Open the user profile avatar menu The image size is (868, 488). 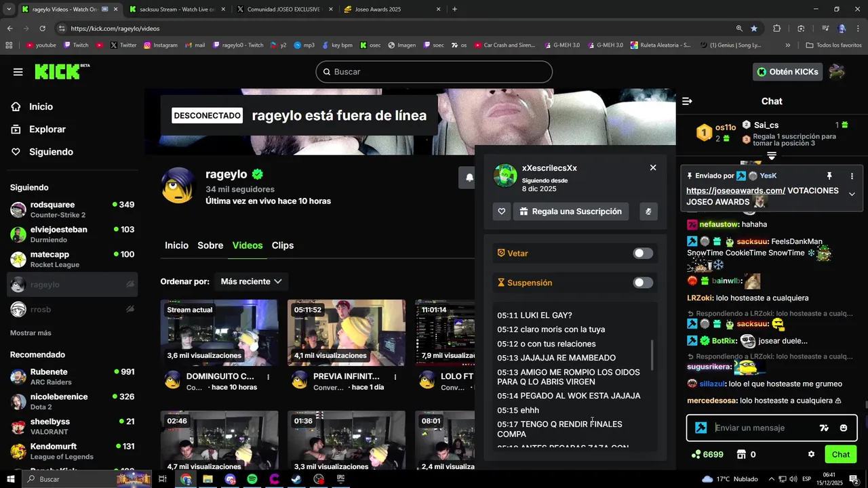[837, 72]
